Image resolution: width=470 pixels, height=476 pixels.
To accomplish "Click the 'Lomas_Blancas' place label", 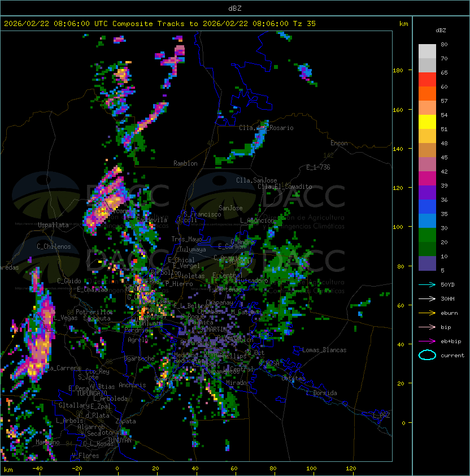I will pos(324,350).
